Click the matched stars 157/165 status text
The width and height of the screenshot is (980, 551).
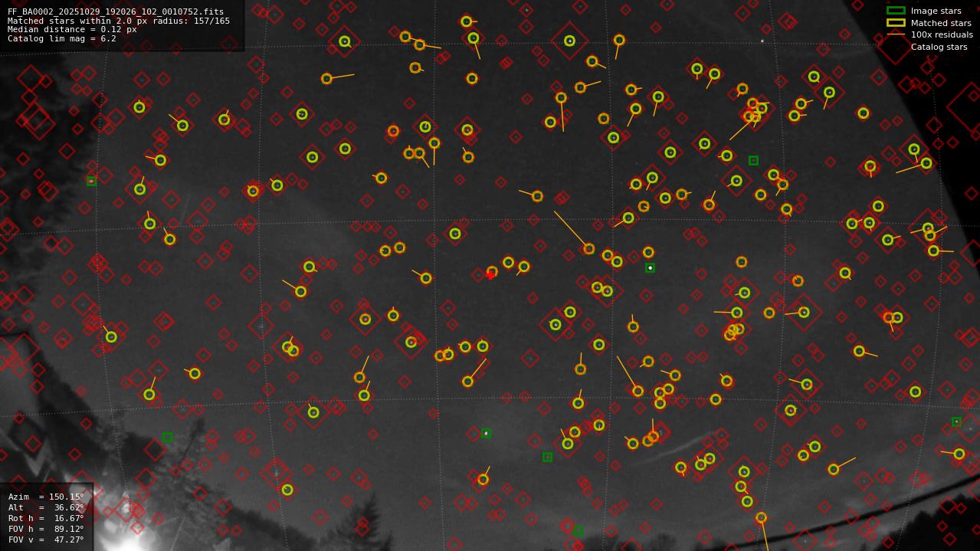(x=115, y=21)
